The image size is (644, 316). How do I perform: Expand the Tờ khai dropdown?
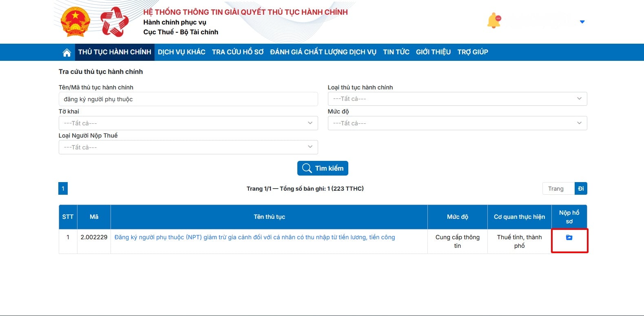(188, 123)
